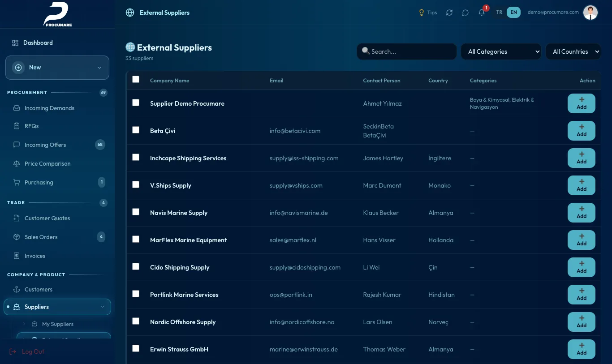Select MarFlex Marine Equipment checkbox

pos(136,239)
